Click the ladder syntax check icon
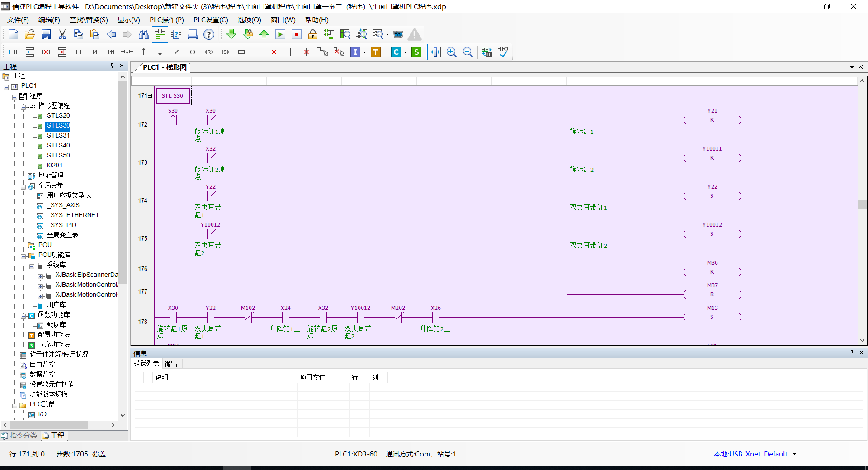The height and width of the screenshot is (470, 868). 503,52
